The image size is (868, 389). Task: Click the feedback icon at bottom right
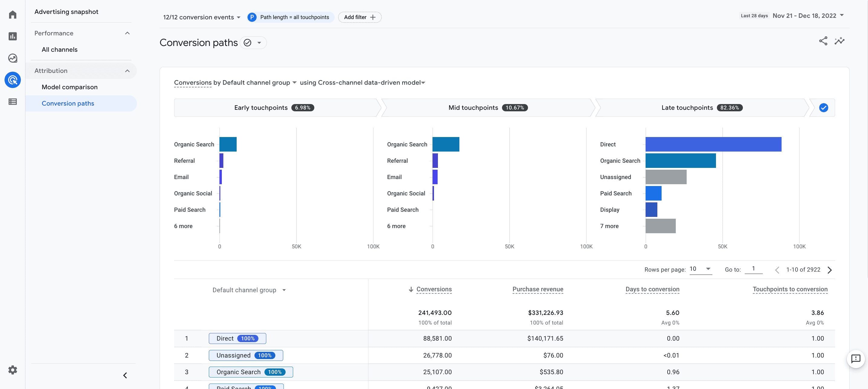point(856,359)
